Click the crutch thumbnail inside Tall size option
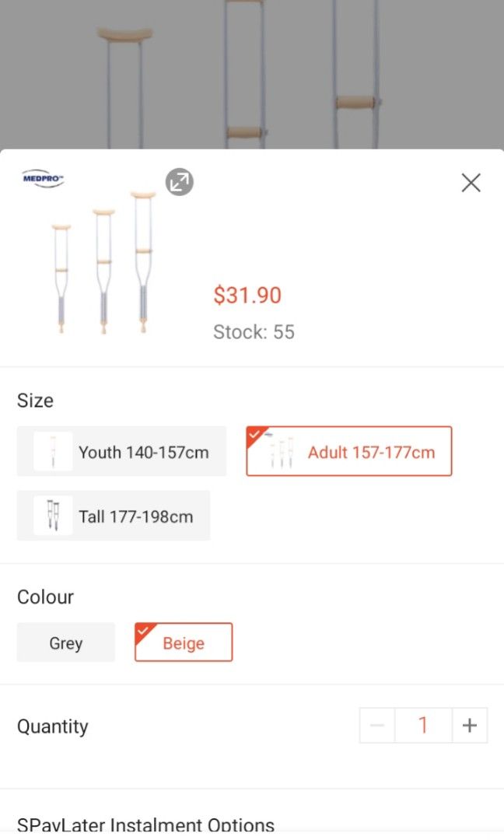This screenshot has height=840, width=504. [51, 515]
